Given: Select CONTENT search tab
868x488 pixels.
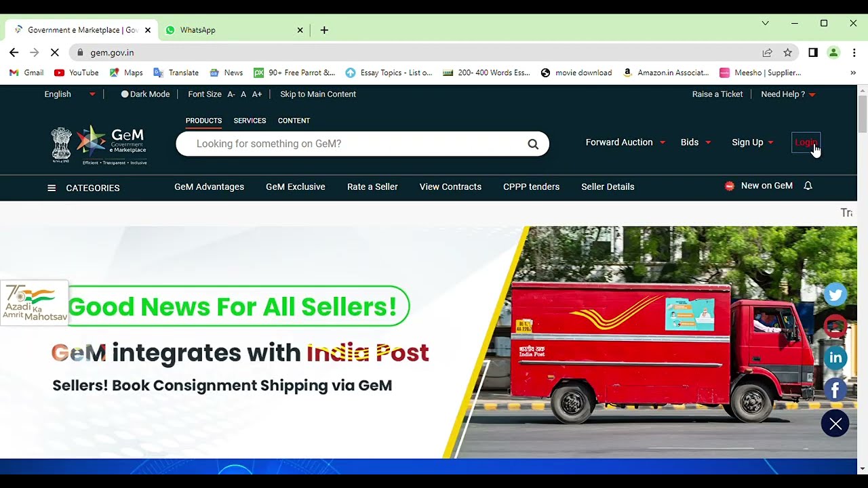Looking at the screenshot, I should click(x=294, y=121).
